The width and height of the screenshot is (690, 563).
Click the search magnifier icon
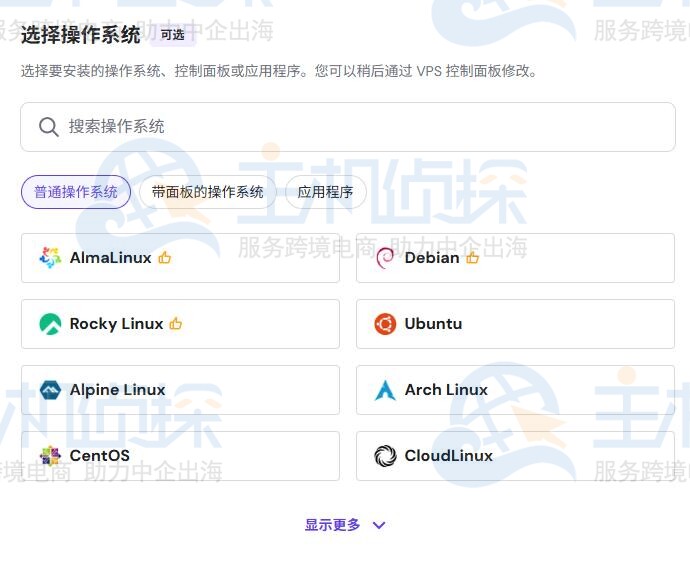click(x=48, y=127)
